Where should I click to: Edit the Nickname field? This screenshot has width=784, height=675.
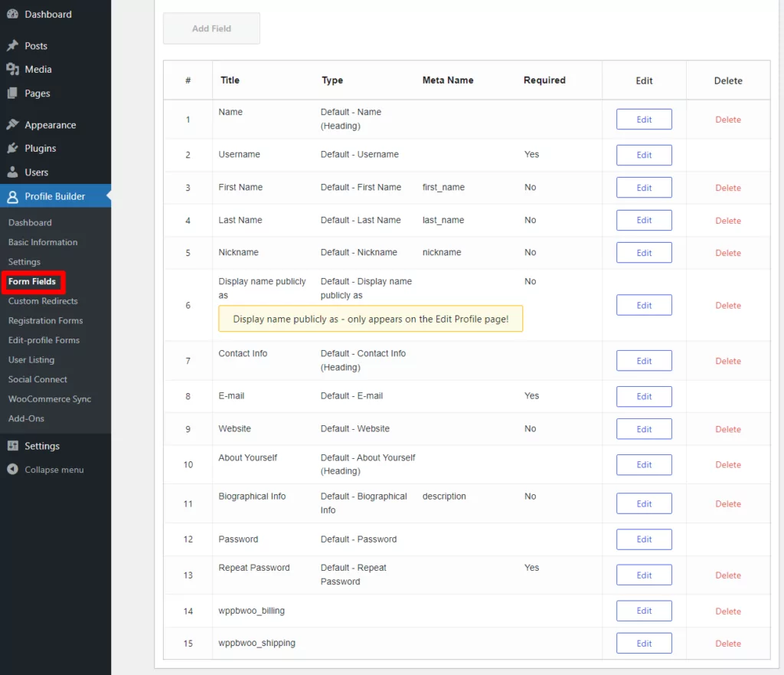coord(644,253)
